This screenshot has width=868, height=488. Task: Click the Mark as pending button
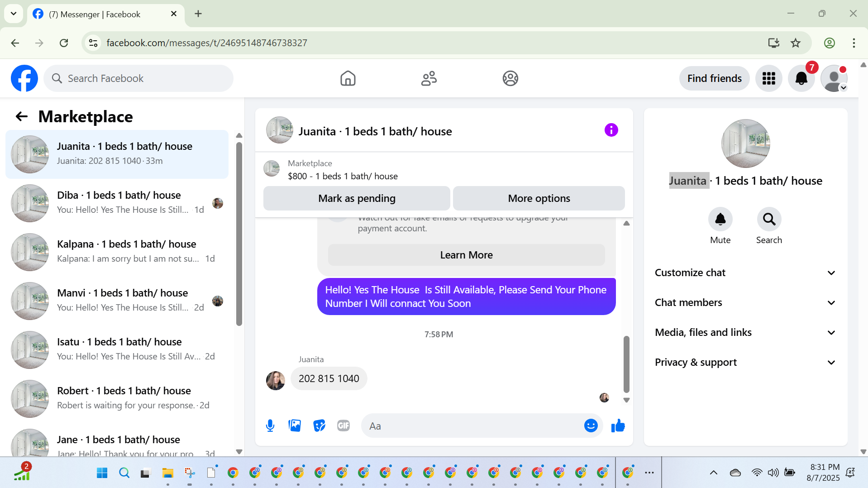(x=357, y=198)
